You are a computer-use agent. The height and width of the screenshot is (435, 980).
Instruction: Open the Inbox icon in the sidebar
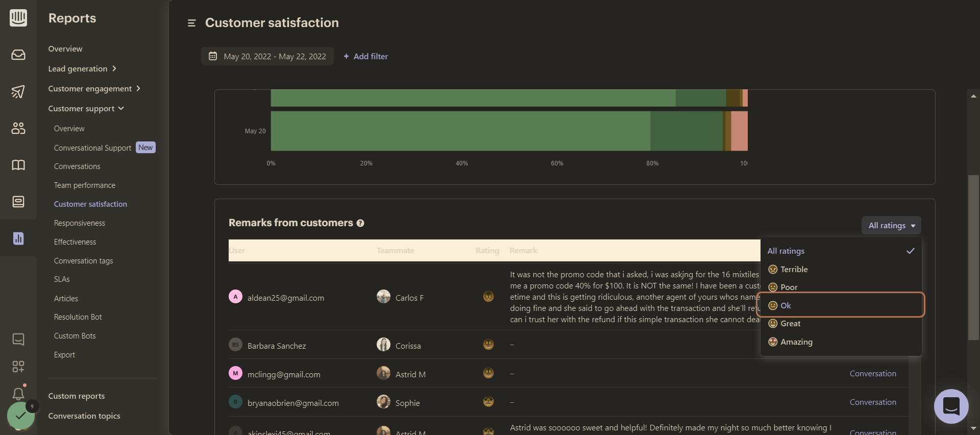point(18,55)
